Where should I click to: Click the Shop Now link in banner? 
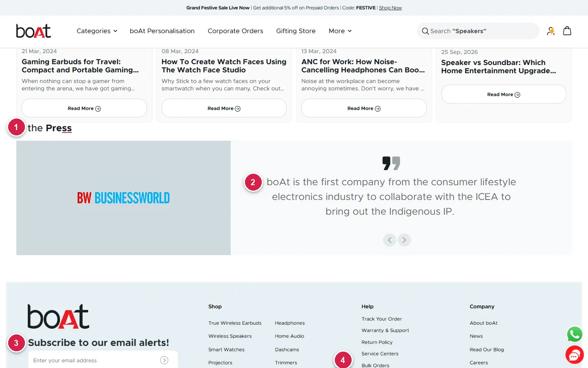[390, 8]
